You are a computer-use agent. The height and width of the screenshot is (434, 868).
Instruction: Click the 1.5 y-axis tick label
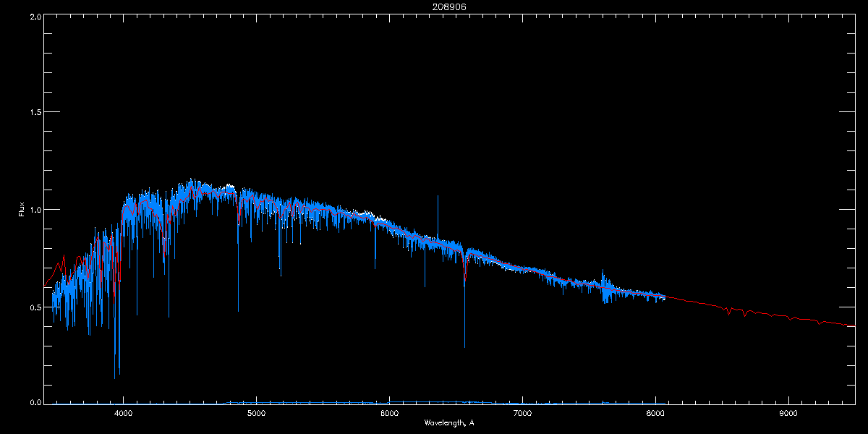34,113
